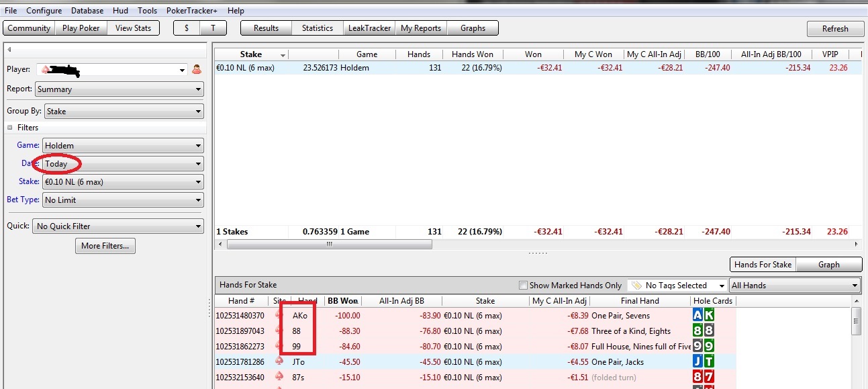Click the site icon in the JTo hand row
868x389 pixels.
(x=279, y=361)
